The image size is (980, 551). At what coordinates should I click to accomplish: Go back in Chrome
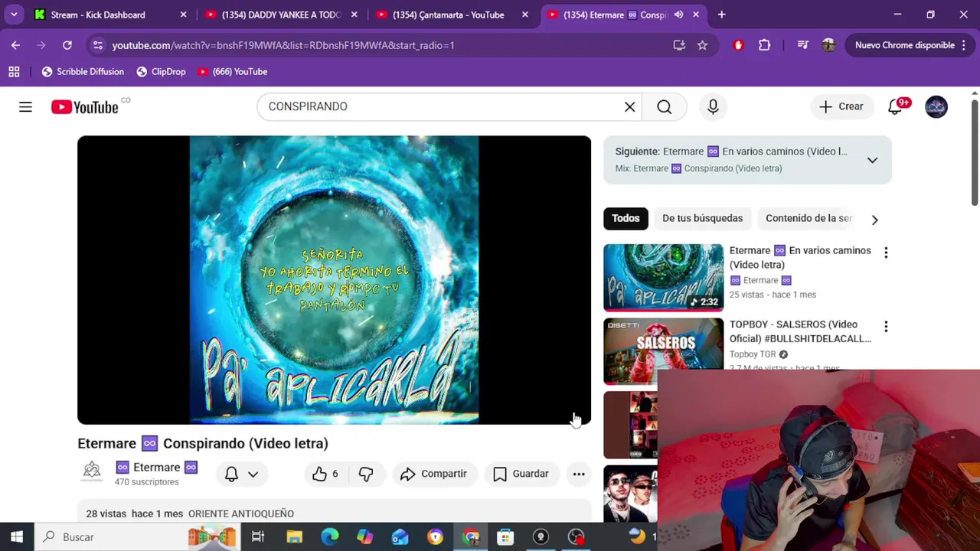(15, 45)
